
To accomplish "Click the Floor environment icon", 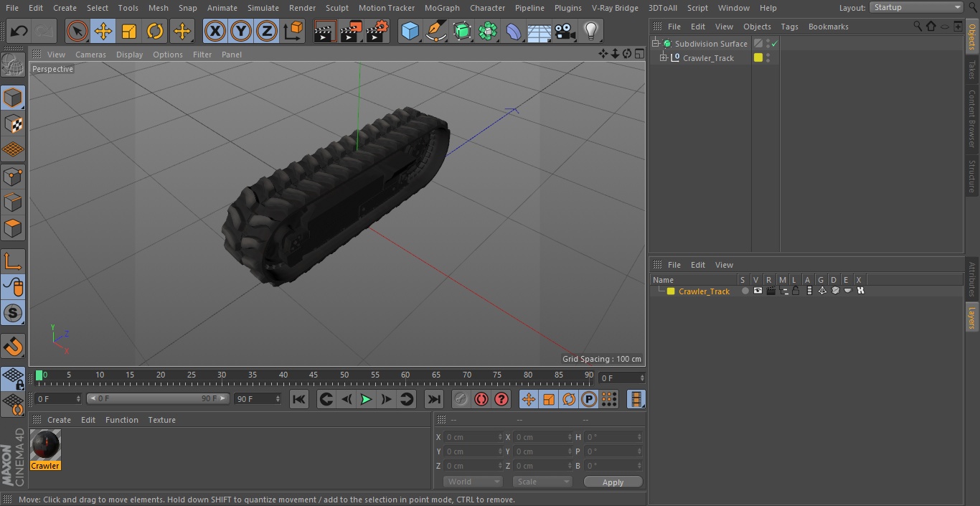I will (540, 31).
